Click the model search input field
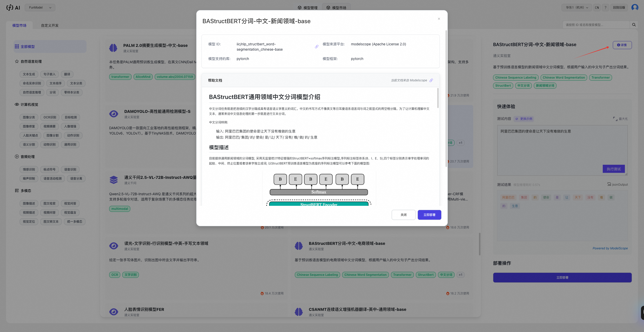 [596, 25]
